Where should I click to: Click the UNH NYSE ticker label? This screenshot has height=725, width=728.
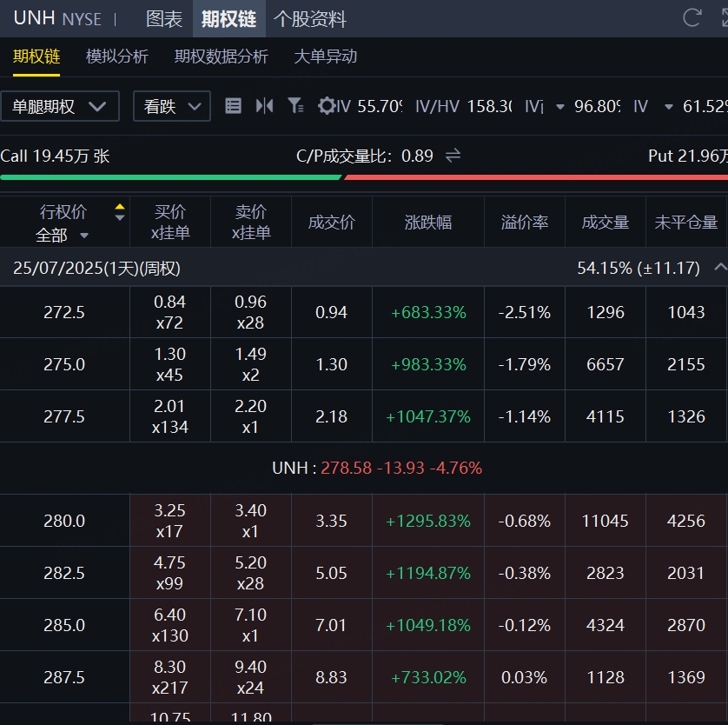pyautogui.click(x=57, y=18)
